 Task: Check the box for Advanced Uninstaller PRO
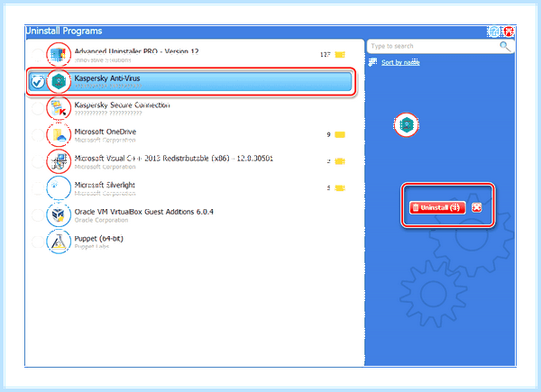(x=37, y=55)
